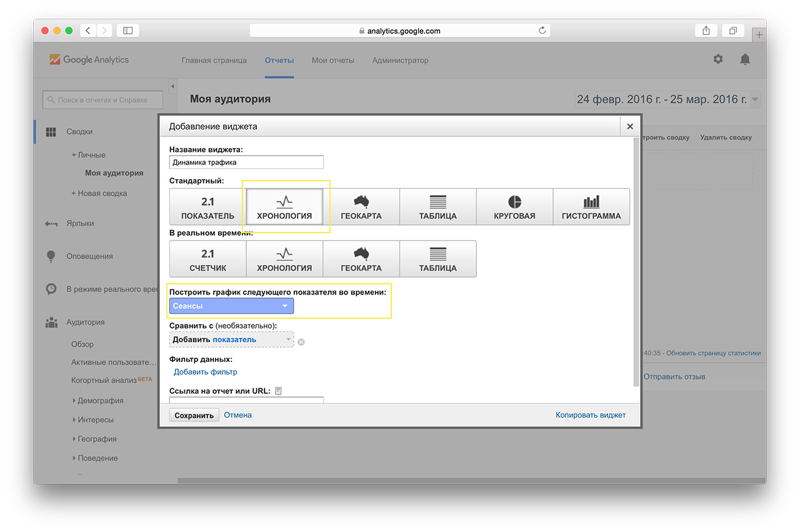Select the ГИСТОГРАММА bar chart widget

click(x=591, y=207)
